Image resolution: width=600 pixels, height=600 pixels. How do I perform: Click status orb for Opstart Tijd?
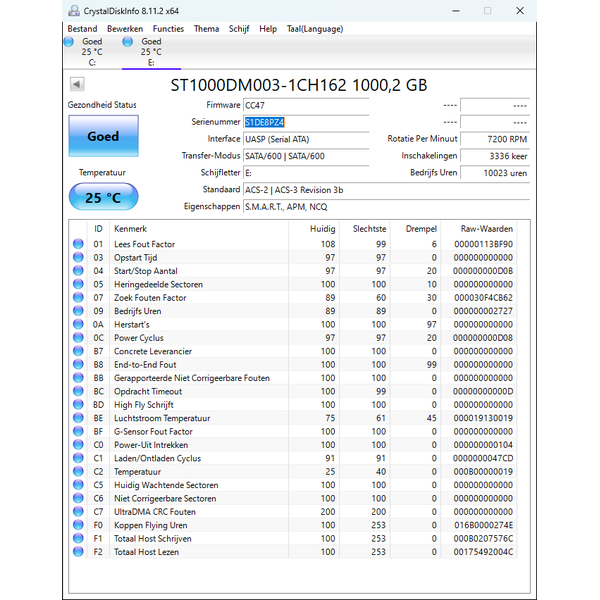78,257
